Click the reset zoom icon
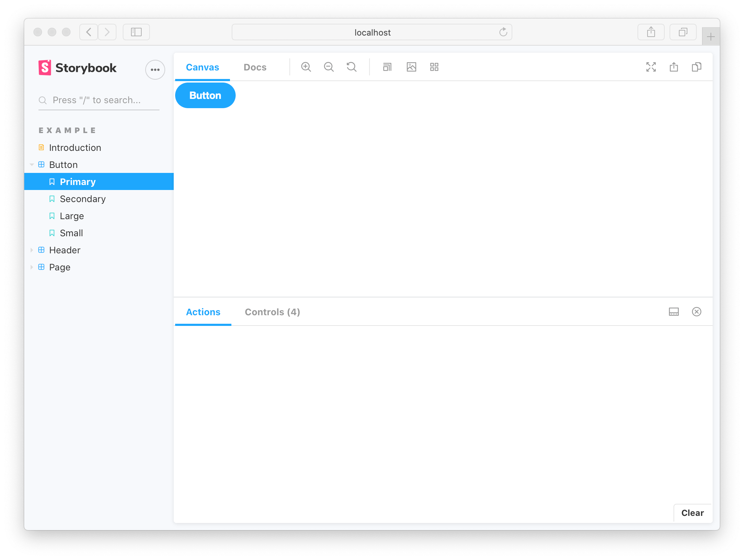Image resolution: width=744 pixels, height=560 pixels. 351,67
